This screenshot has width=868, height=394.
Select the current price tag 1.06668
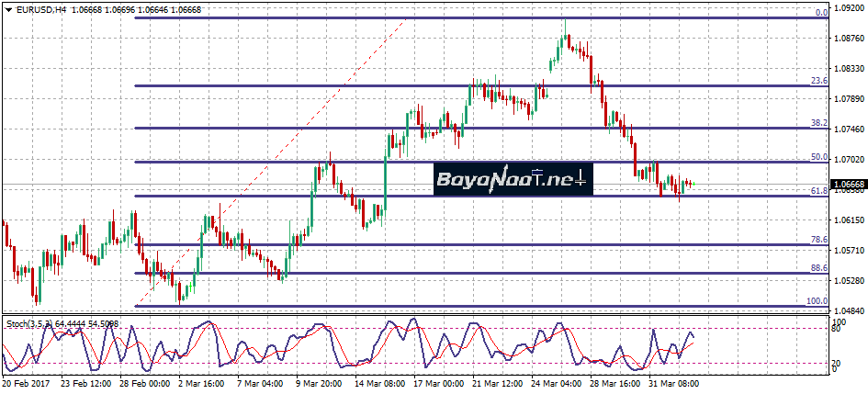coord(849,185)
